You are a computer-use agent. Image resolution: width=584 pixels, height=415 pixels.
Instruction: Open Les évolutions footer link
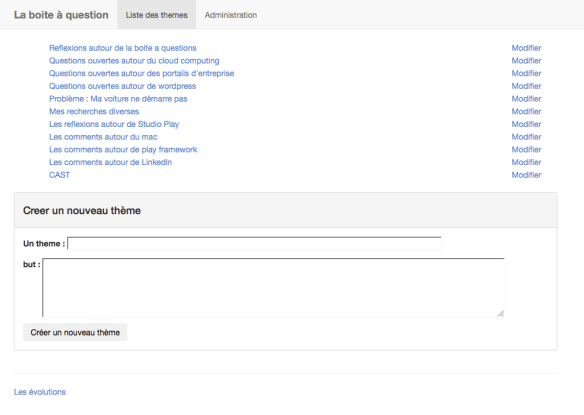coord(40,392)
